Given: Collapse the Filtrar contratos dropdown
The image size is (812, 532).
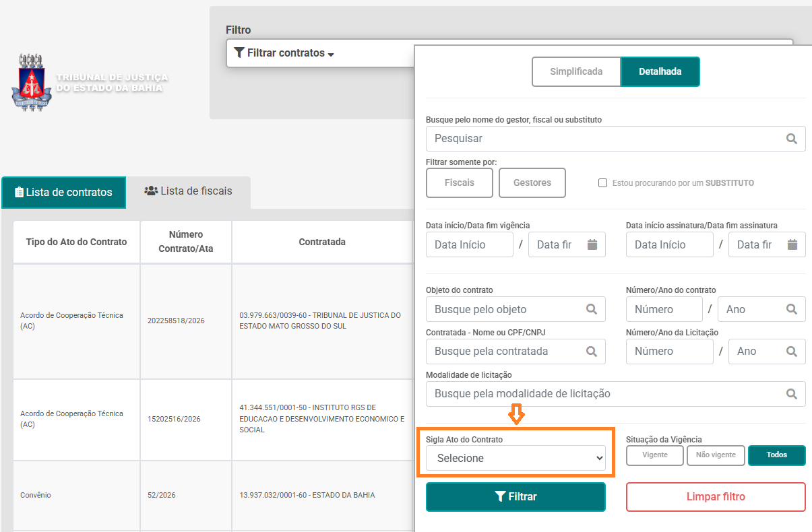Looking at the screenshot, I should point(284,53).
